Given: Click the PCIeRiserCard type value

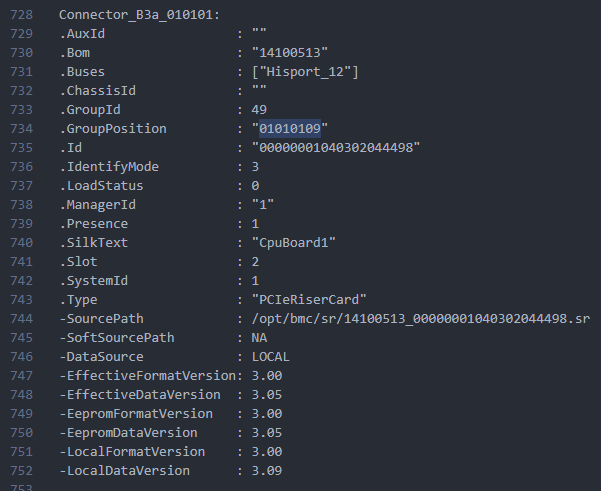Looking at the screenshot, I should pos(309,300).
